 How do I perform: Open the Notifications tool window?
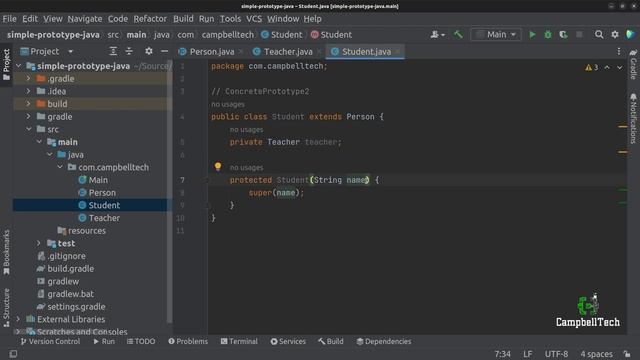point(633,119)
